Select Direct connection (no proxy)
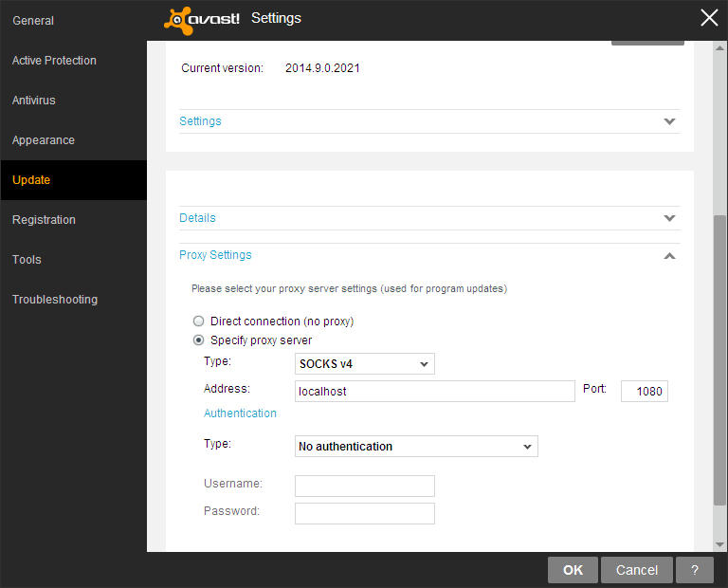Viewport: 728px width, 588px height. point(199,321)
